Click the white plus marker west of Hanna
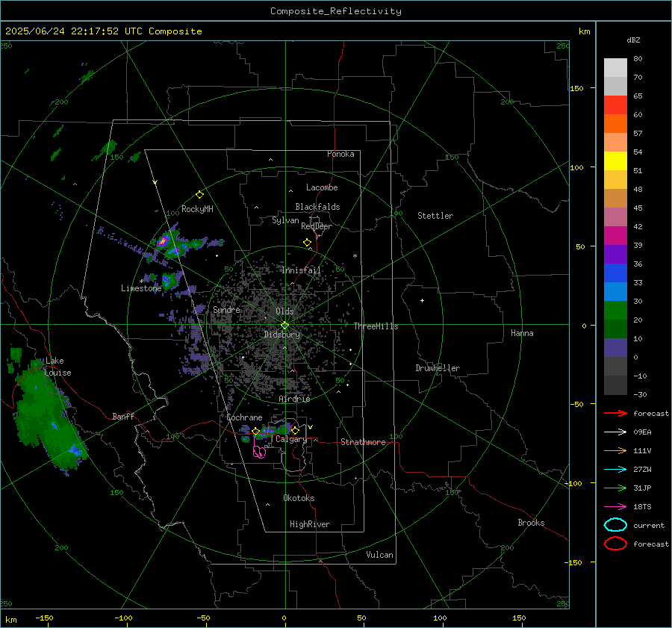 tap(422, 300)
